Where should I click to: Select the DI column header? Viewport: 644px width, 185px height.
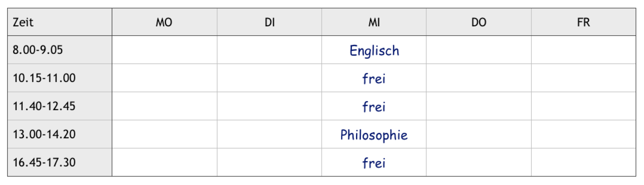coord(269,22)
